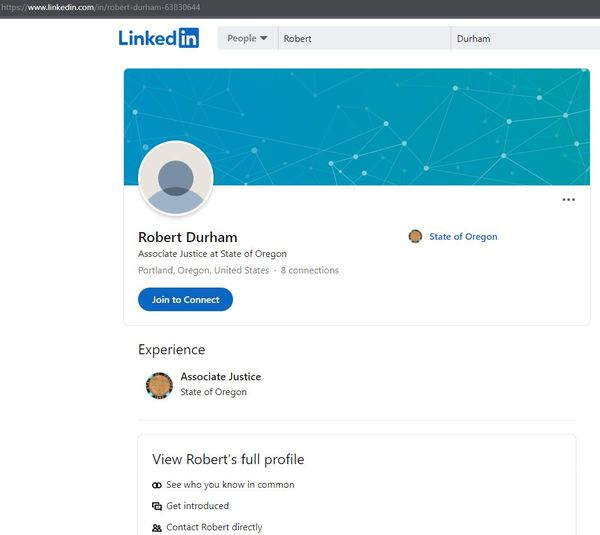Click 'Portland, Oregon, United States' location text
This screenshot has height=535, width=600.
coord(204,270)
